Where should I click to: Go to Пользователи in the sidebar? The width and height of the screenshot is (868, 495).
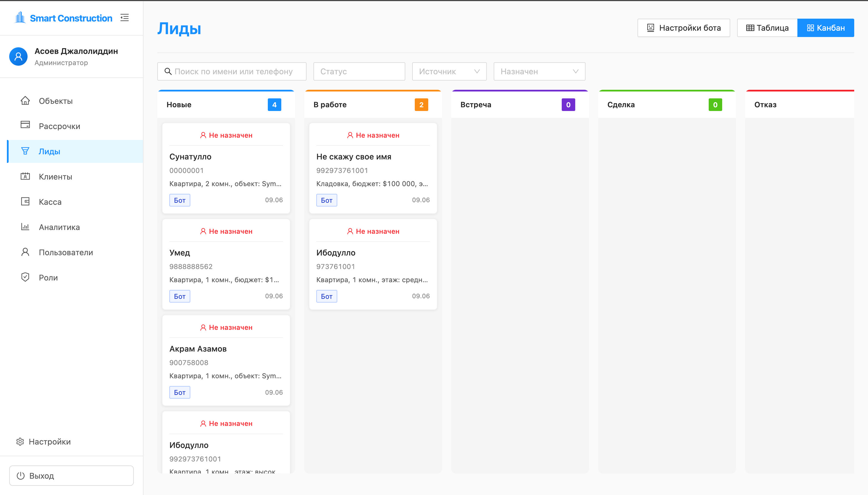[75, 252]
